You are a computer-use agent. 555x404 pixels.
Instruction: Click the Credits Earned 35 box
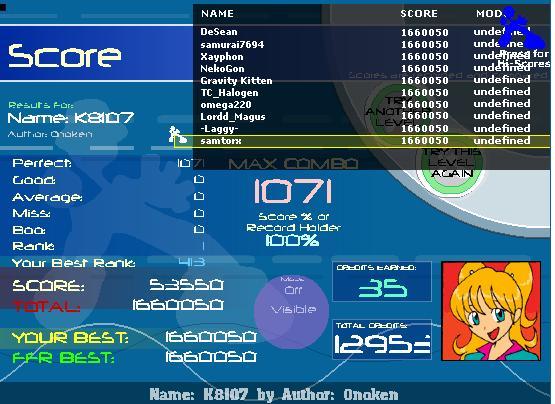coord(382,281)
